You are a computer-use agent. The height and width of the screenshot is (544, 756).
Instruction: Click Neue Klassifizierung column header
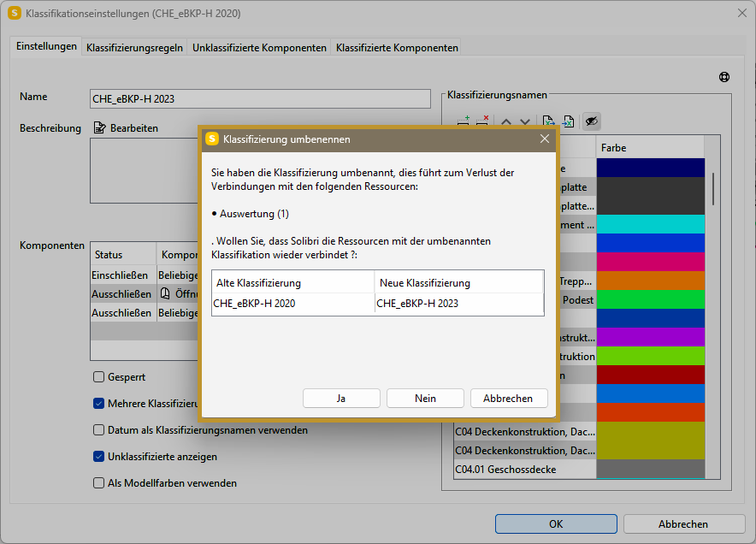click(459, 282)
